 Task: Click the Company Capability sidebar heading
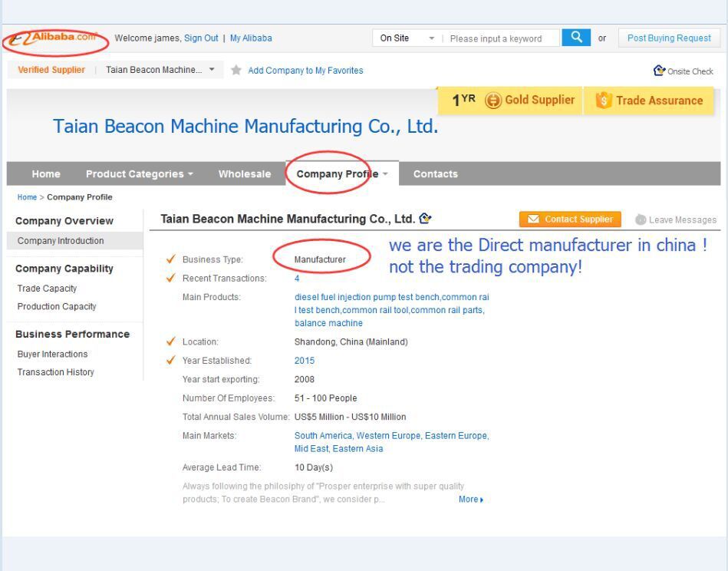tap(64, 269)
